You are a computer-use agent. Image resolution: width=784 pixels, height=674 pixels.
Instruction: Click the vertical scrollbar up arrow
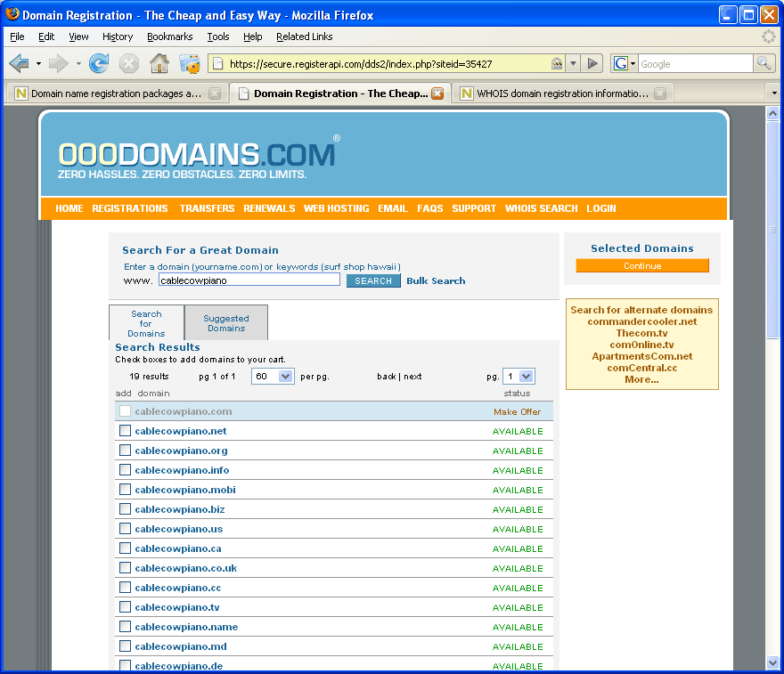coord(772,113)
